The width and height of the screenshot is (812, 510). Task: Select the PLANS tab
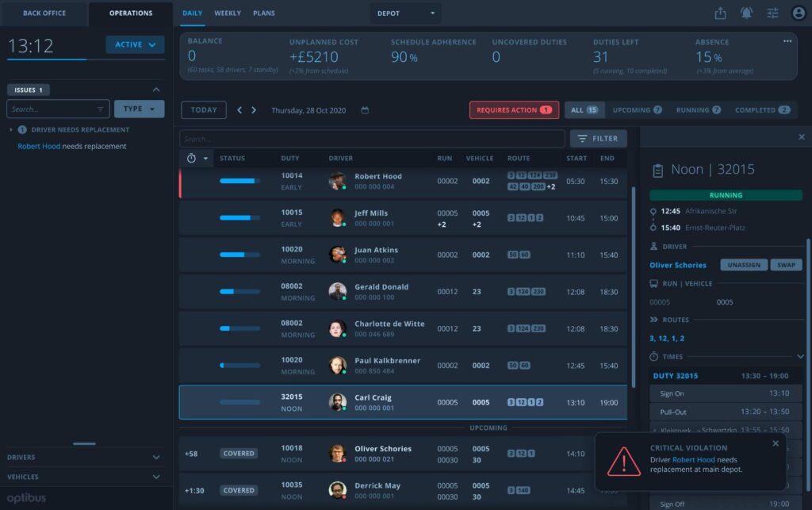click(x=264, y=13)
